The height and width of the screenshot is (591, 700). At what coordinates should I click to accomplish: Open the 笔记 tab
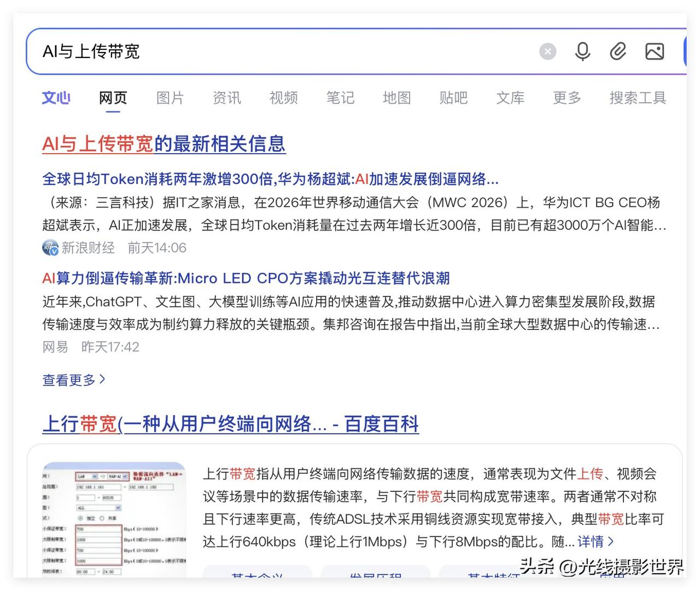pos(340,98)
